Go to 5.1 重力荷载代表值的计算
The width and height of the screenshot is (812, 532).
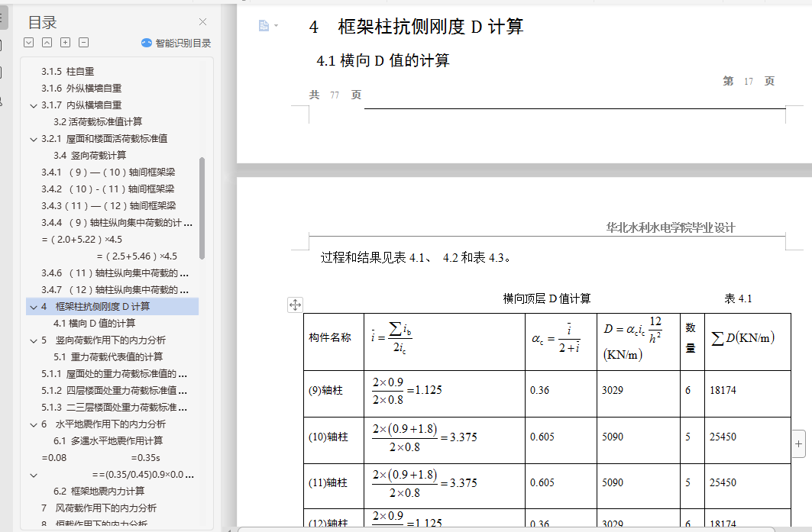coord(108,356)
